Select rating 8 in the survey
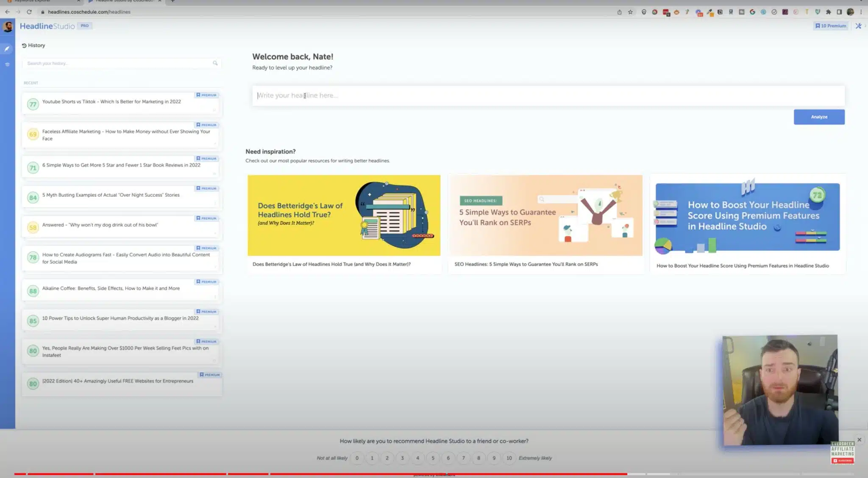Screen dimensions: 868x478 click(479, 458)
